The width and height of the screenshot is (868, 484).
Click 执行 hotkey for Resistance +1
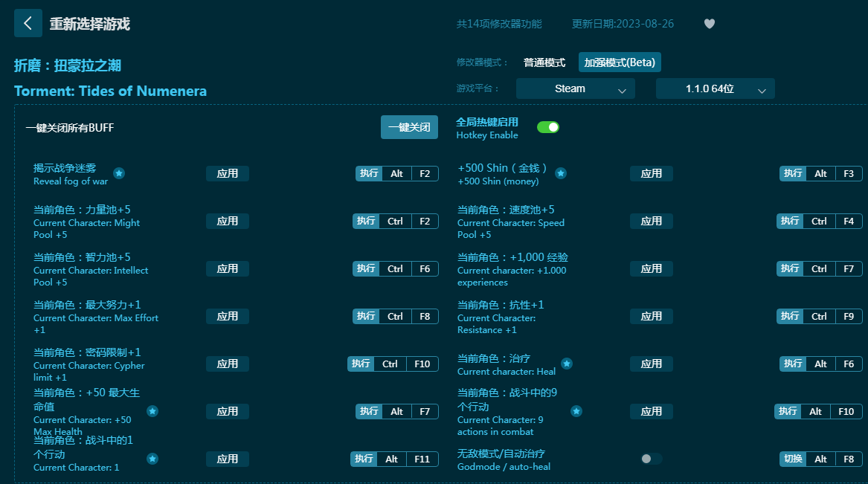tap(791, 317)
